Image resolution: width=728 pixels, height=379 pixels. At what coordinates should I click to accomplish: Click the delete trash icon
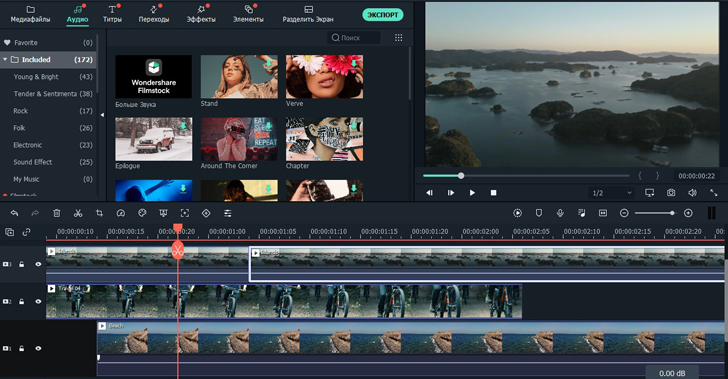click(57, 213)
